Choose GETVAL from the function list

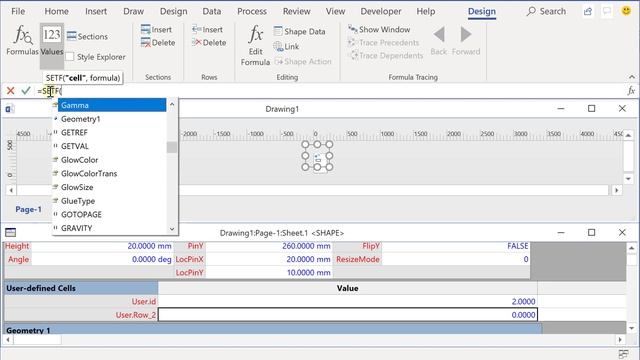coord(109,146)
